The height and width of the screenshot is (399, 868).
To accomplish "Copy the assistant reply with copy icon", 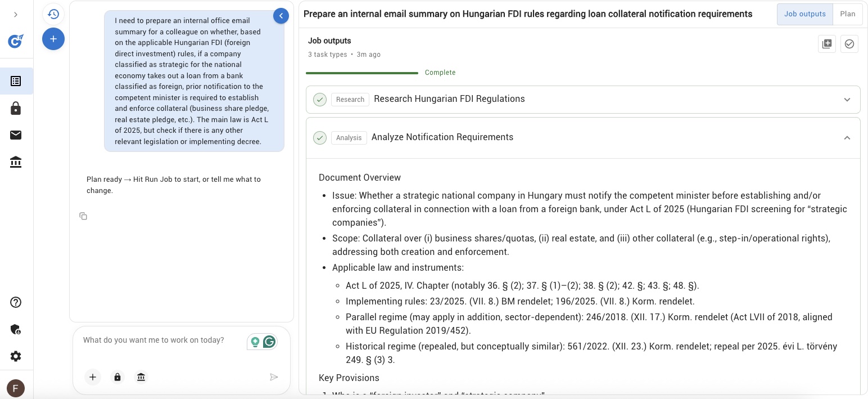I will [x=83, y=216].
